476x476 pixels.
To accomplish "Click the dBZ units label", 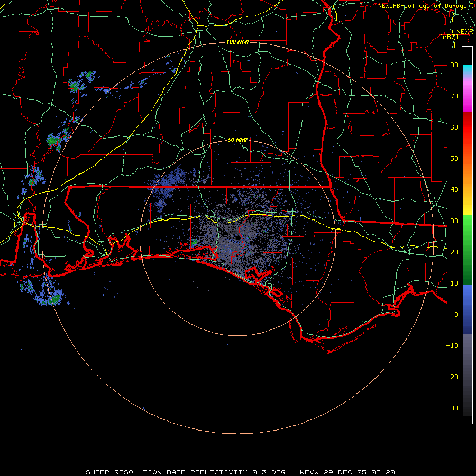I will [449, 36].
